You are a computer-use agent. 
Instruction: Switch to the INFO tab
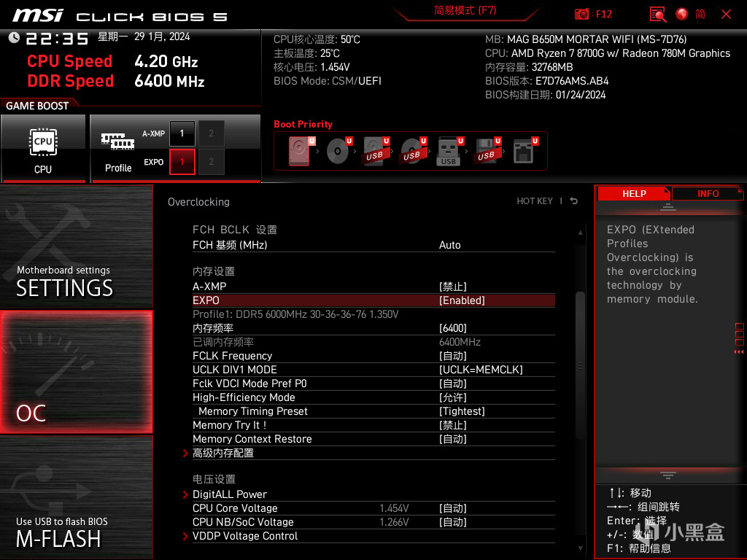point(708,194)
